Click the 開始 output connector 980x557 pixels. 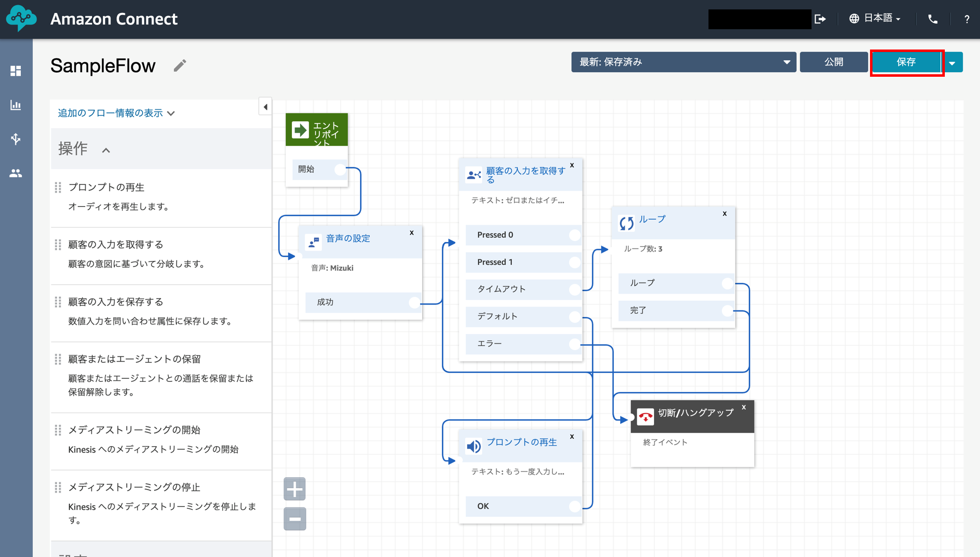[340, 170]
